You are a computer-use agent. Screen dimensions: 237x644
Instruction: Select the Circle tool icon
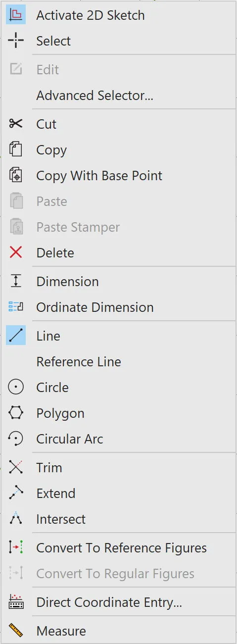point(16,387)
